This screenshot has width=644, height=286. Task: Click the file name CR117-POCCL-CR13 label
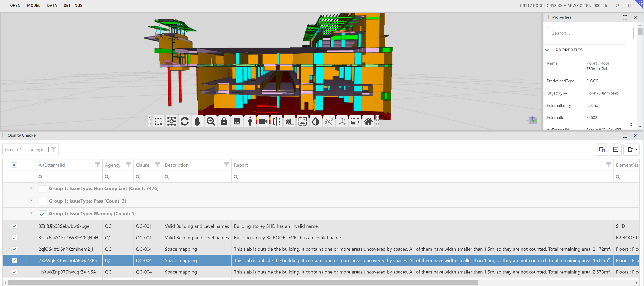coord(564,6)
